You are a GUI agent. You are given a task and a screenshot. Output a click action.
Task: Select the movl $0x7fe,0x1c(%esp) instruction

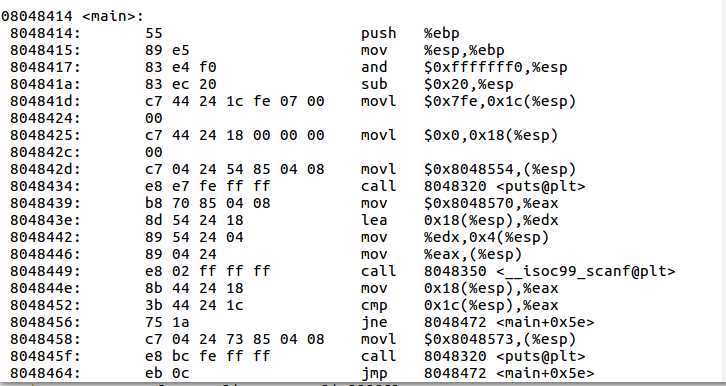(x=469, y=101)
